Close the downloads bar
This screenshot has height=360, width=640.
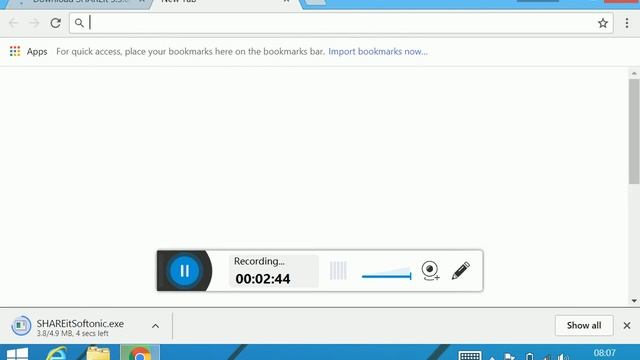pos(627,325)
